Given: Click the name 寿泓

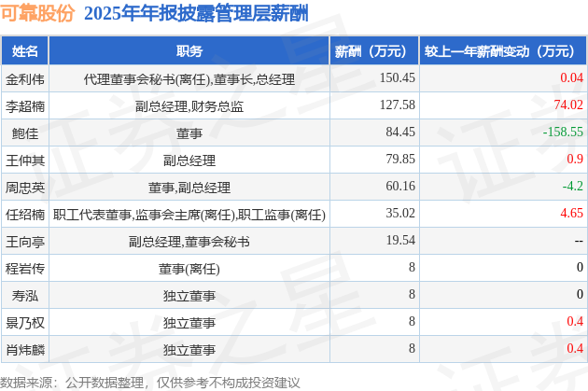Looking at the screenshot, I should pyautogui.click(x=25, y=296).
